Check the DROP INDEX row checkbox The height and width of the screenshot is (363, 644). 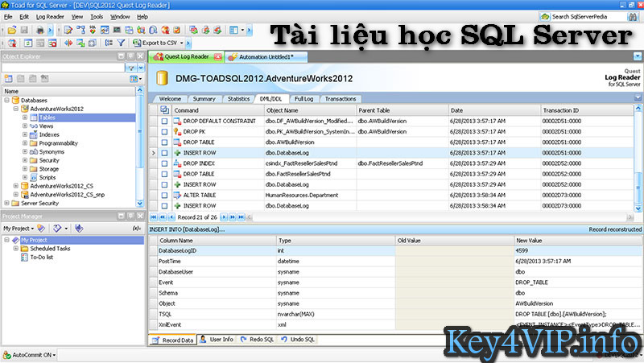[164, 163]
